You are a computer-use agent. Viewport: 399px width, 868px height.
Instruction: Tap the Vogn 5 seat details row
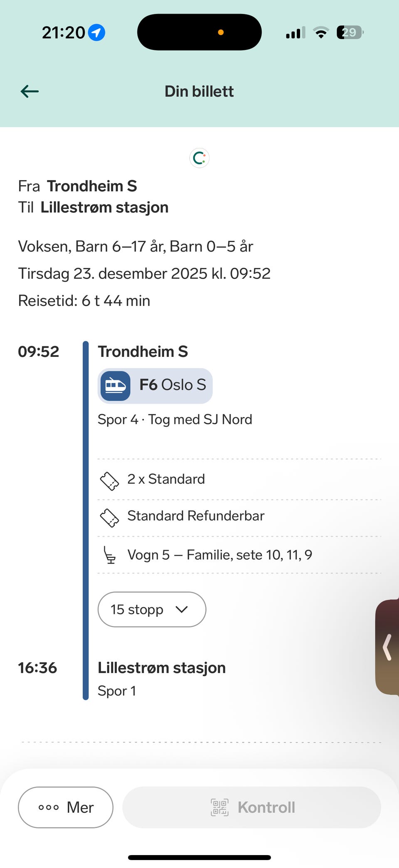pyautogui.click(x=219, y=555)
